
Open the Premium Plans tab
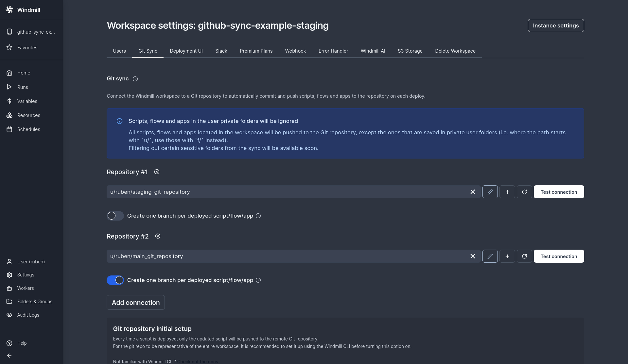pos(256,51)
